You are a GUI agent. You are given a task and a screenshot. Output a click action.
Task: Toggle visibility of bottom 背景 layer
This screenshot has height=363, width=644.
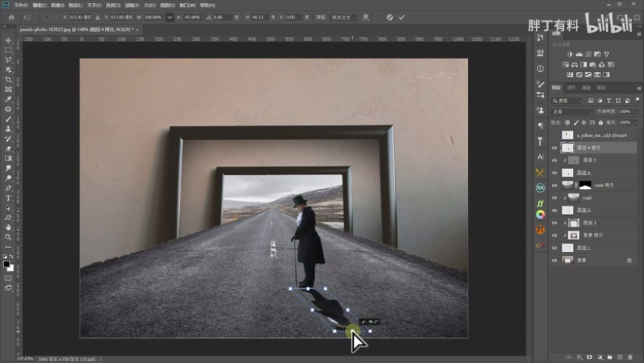pos(554,260)
